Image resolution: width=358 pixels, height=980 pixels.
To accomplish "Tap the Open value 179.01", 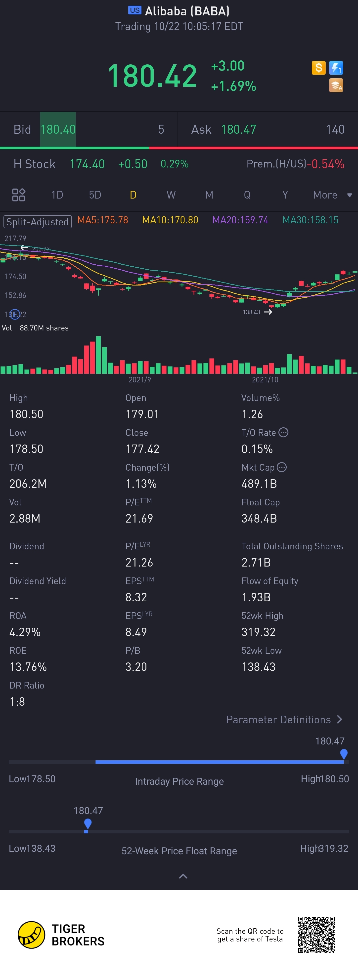I will pyautogui.click(x=142, y=414).
